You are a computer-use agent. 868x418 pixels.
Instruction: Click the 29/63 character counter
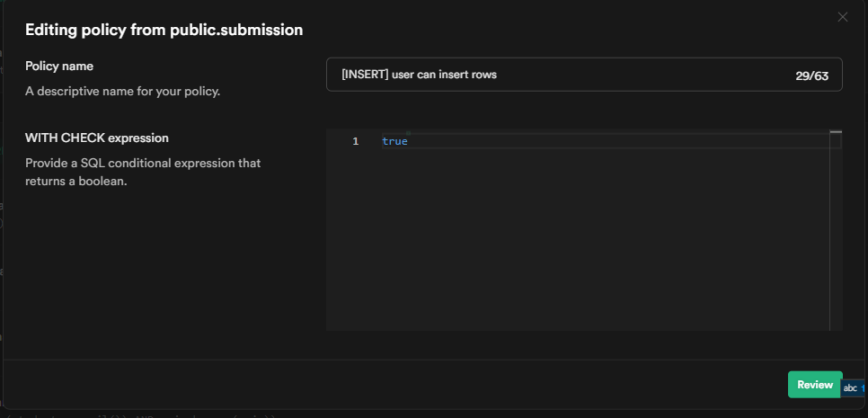811,76
